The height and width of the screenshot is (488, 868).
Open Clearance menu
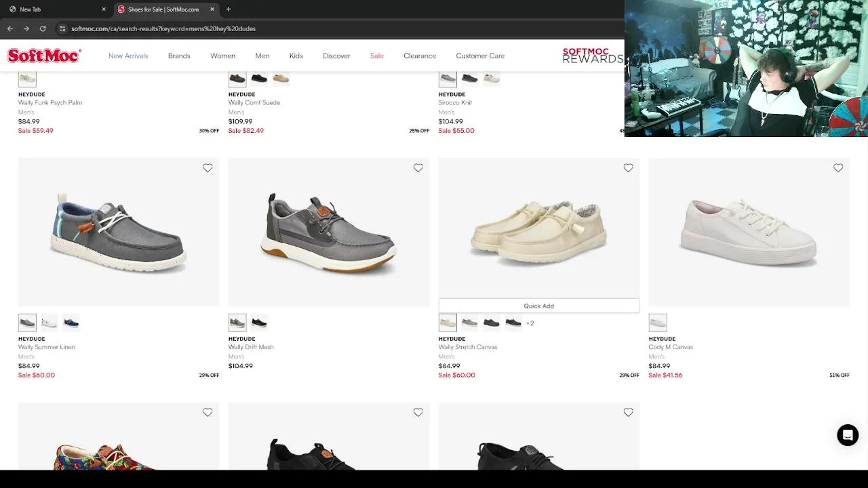tap(420, 56)
